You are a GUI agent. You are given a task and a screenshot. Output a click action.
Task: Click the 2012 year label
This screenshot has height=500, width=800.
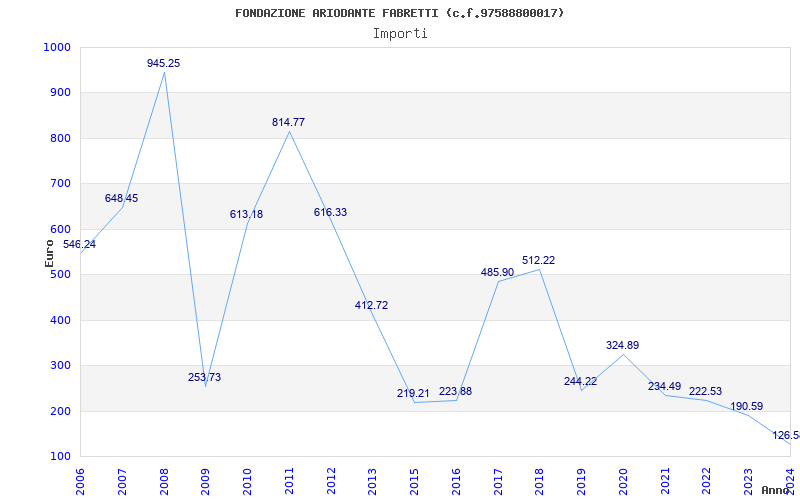tap(331, 481)
